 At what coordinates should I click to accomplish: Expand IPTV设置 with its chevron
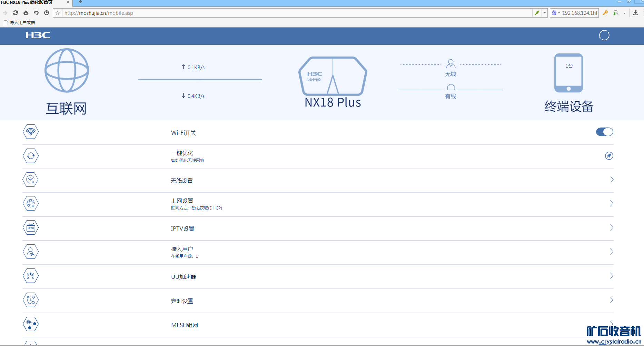(x=612, y=227)
